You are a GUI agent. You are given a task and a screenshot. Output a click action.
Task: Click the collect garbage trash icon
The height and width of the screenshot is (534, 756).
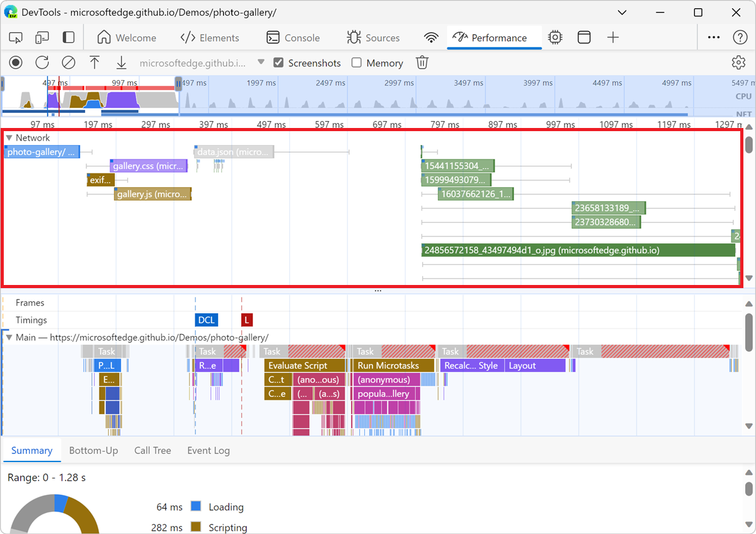(x=422, y=62)
